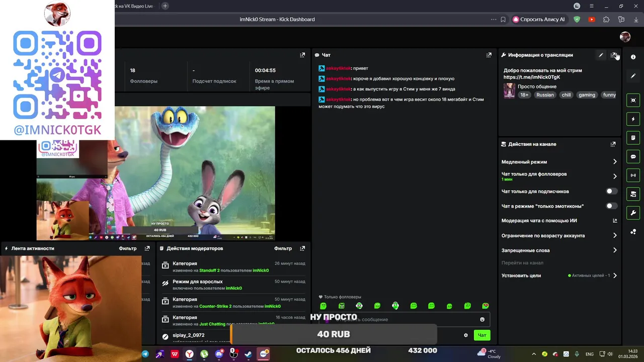Click the lightning bolt sidebar icon
The image size is (644, 362).
coord(633,119)
